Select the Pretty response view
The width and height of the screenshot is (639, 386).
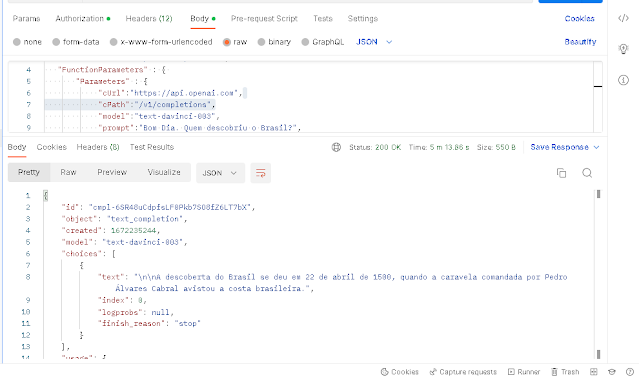pos(29,172)
